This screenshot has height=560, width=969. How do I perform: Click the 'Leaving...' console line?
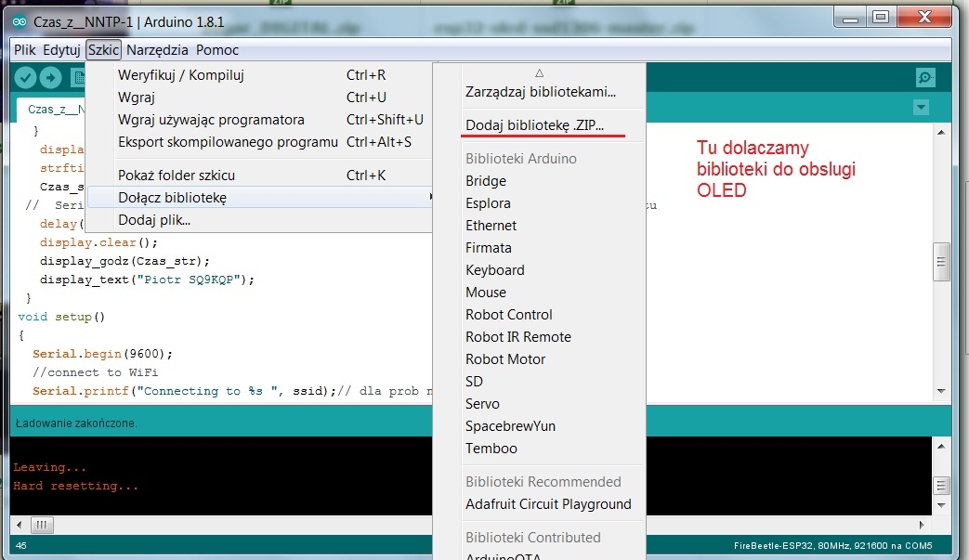49,467
